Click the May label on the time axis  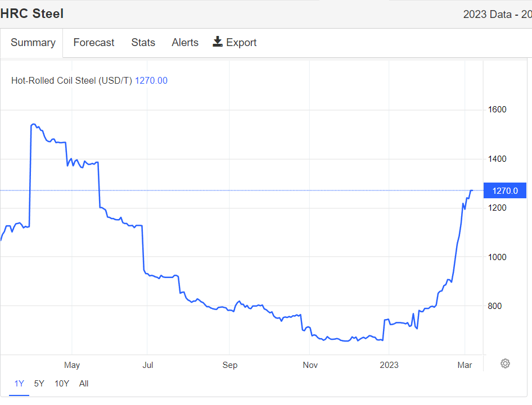pyautogui.click(x=72, y=365)
